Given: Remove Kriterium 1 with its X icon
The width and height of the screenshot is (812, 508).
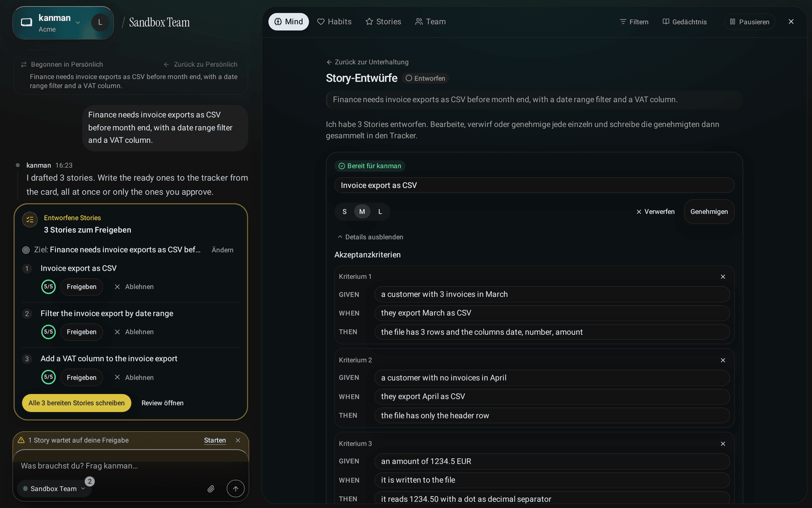Looking at the screenshot, I should (723, 277).
